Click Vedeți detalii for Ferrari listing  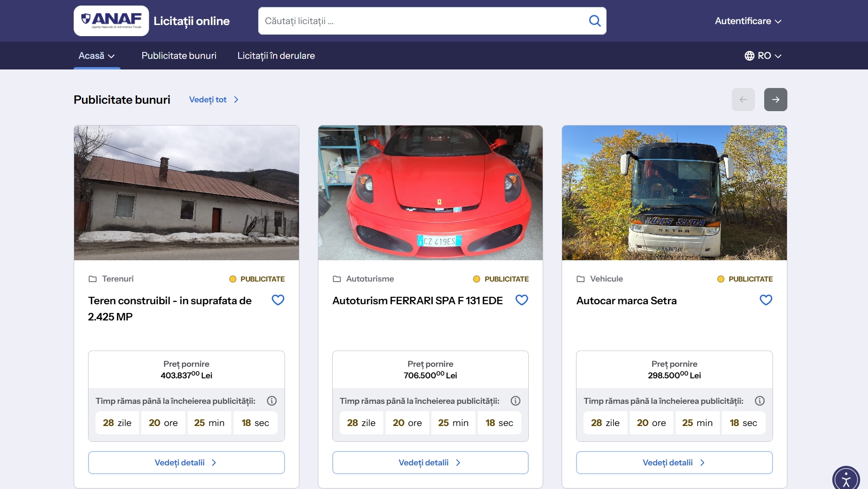430,463
